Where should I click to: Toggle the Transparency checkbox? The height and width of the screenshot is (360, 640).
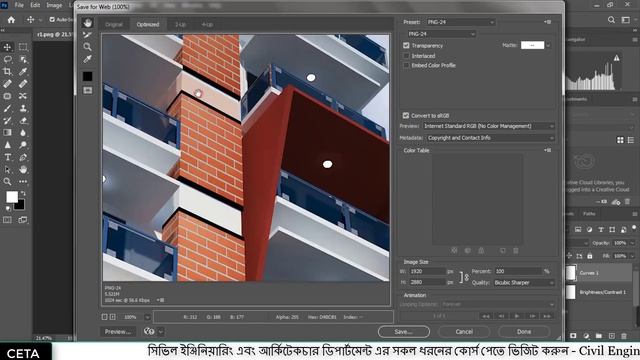pos(406,45)
